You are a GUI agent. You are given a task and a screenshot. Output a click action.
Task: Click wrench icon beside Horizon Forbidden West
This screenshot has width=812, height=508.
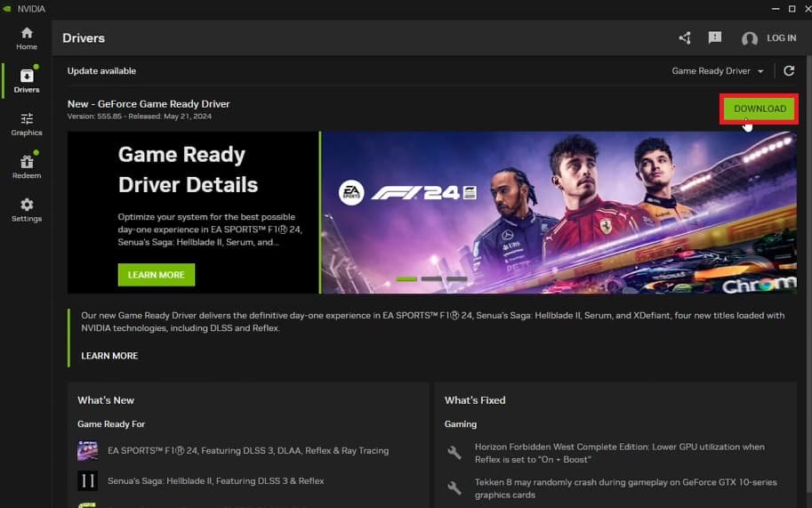pos(454,453)
